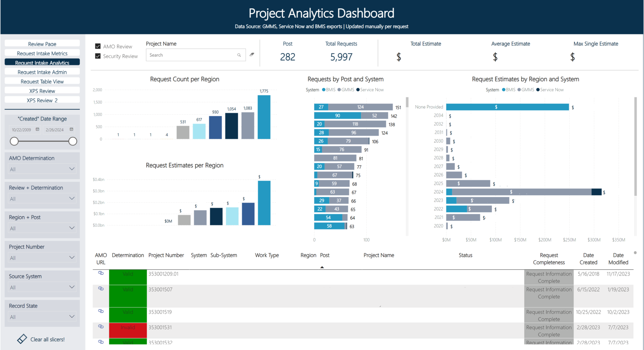This screenshot has width=644, height=350.
Task: Switch to Request Intake Metrics page
Action: pyautogui.click(x=42, y=53)
